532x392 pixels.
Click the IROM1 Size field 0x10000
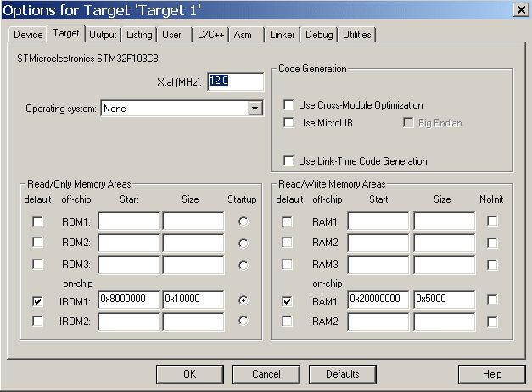[x=193, y=300]
